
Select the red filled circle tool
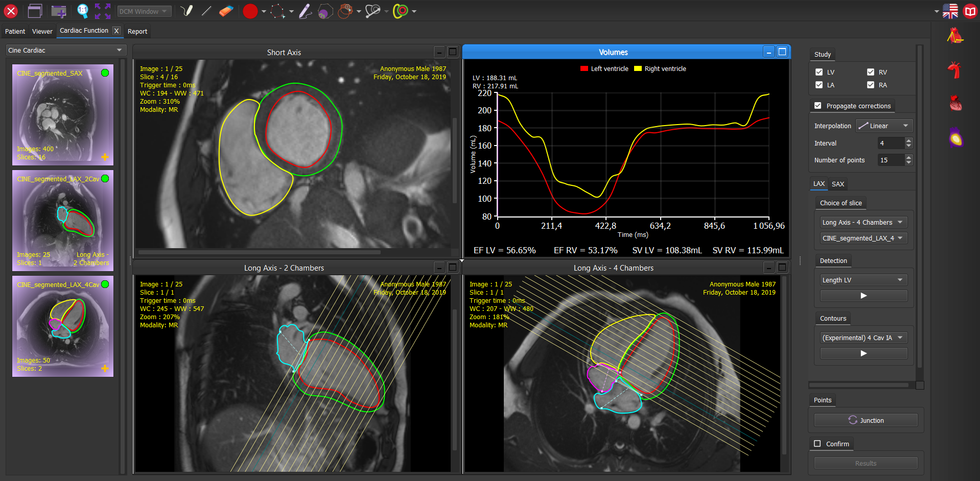point(250,11)
